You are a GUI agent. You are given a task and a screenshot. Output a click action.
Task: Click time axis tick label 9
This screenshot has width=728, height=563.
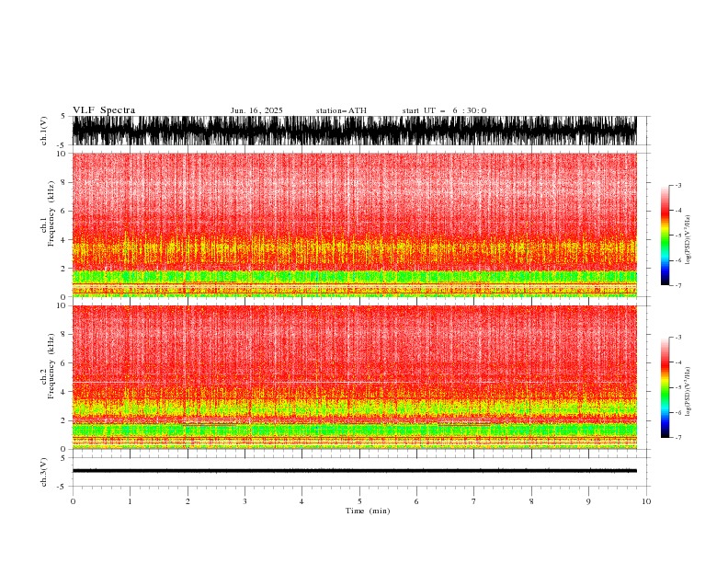588,501
